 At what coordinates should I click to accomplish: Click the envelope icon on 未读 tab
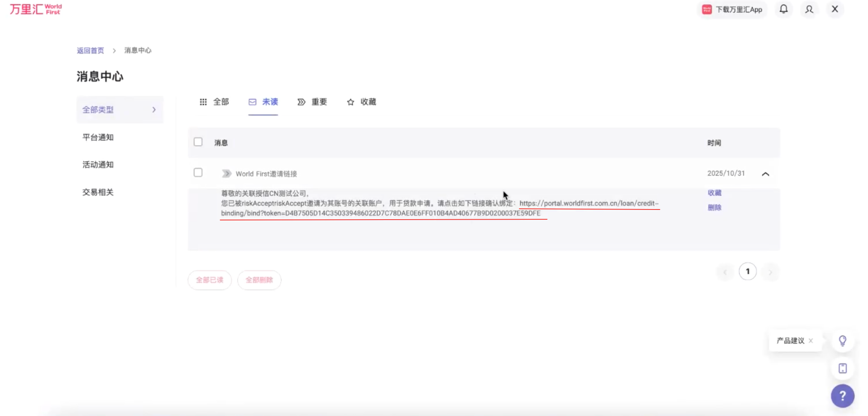click(x=252, y=102)
